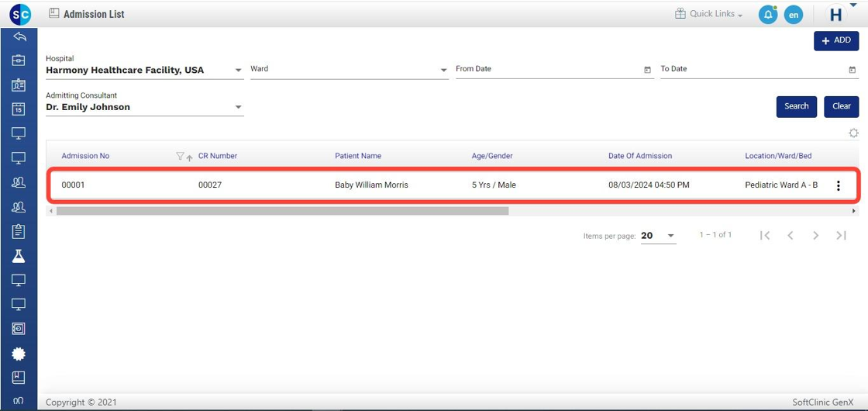Expand the Hospital dropdown
The image size is (868, 411).
pyautogui.click(x=239, y=71)
